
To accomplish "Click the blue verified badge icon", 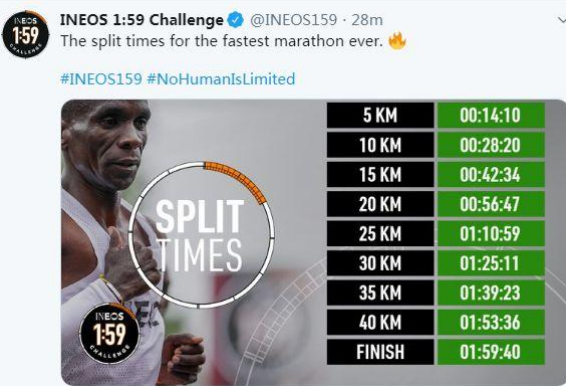I will 235,20.
